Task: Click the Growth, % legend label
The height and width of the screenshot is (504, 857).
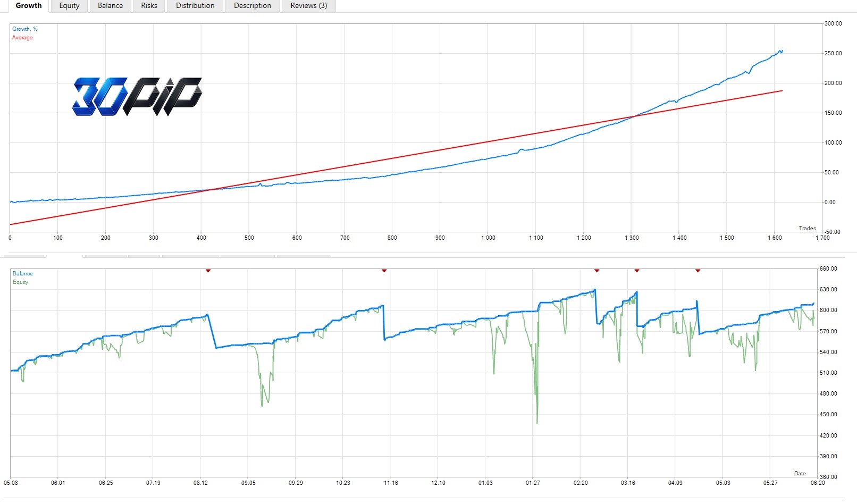Action: (25, 29)
